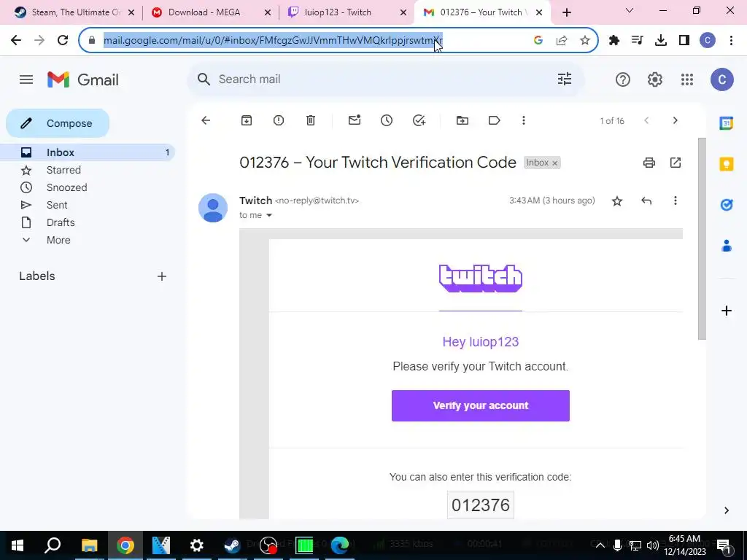Image resolution: width=747 pixels, height=560 pixels.
Task: Add email to Tasks
Action: pyautogui.click(x=419, y=120)
